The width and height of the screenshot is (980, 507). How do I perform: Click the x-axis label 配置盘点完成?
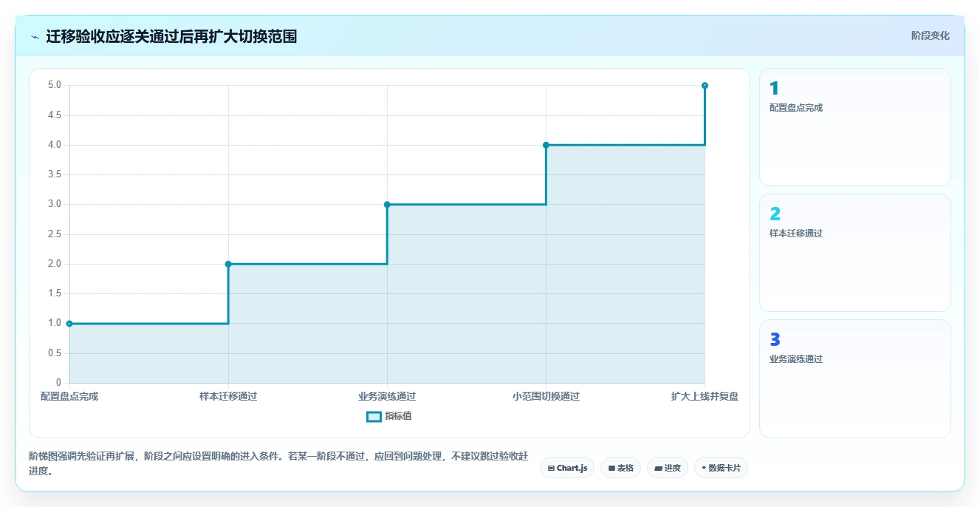[69, 396]
